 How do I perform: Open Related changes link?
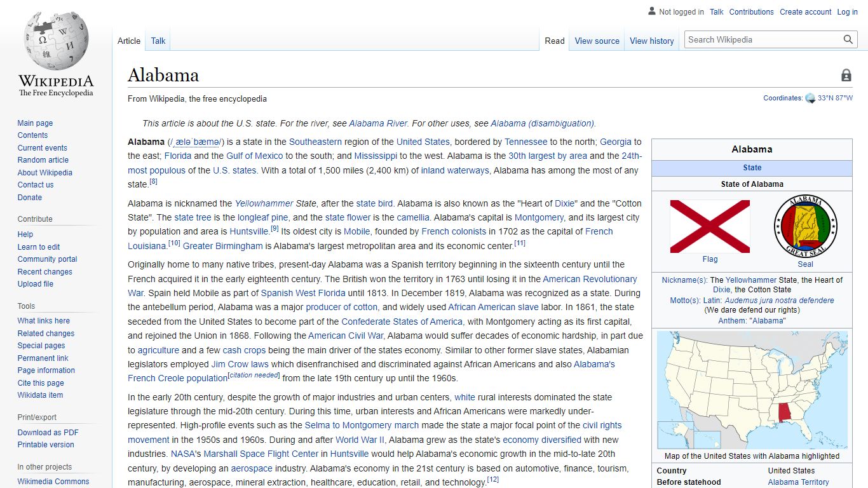coord(46,334)
